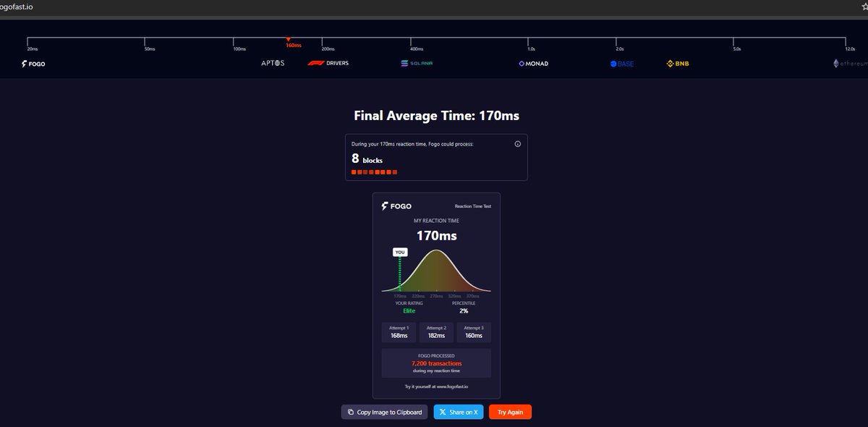Image resolution: width=868 pixels, height=427 pixels.
Task: Click the 5.0s timeline tick label
Action: pyautogui.click(x=737, y=49)
